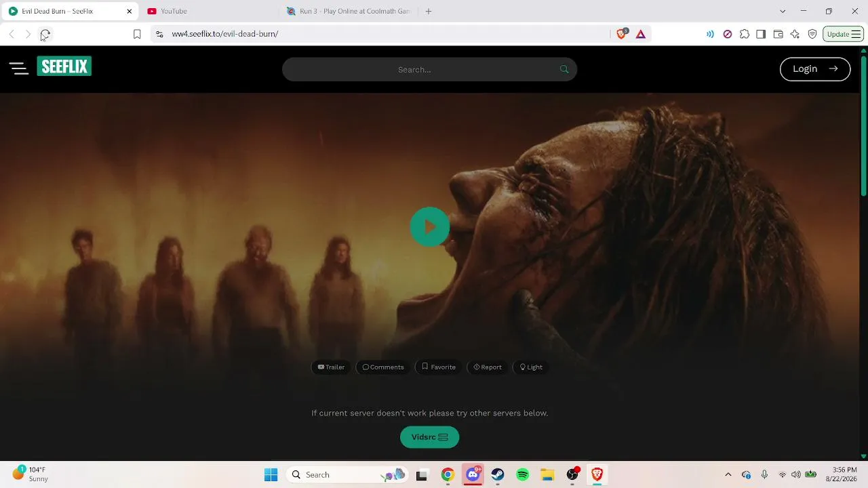Watch the Trailer
868x488 pixels.
pyautogui.click(x=331, y=367)
